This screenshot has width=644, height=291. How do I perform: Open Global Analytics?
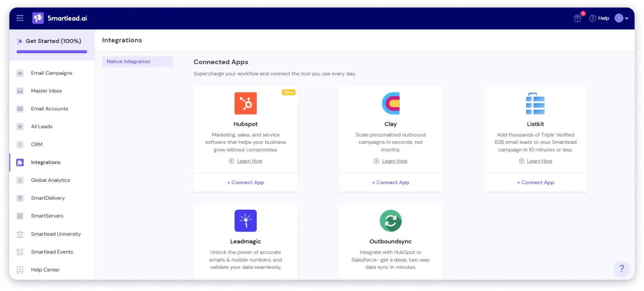50,180
